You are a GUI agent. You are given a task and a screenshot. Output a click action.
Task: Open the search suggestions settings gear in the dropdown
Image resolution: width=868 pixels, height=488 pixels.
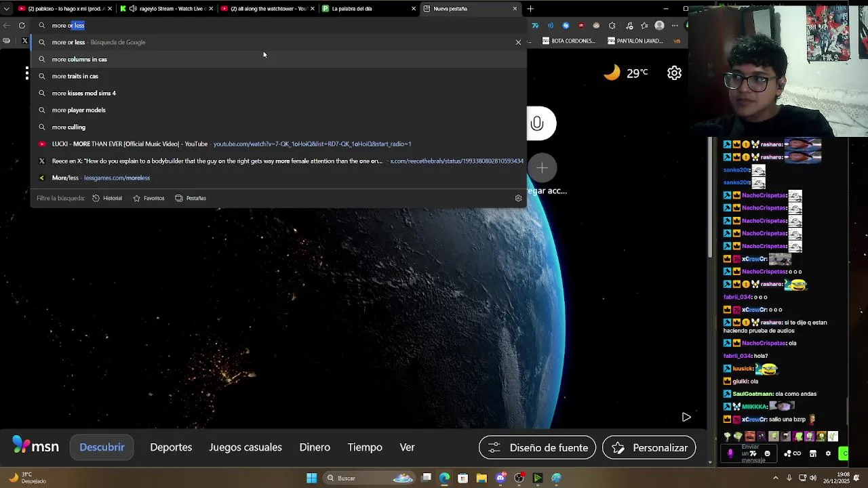point(518,198)
